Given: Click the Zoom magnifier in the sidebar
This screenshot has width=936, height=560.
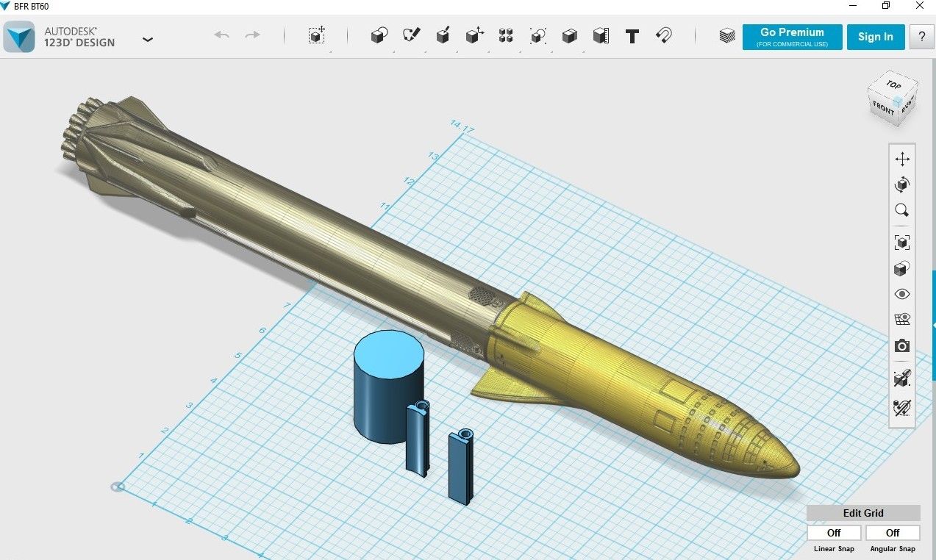Looking at the screenshot, I should [902, 211].
